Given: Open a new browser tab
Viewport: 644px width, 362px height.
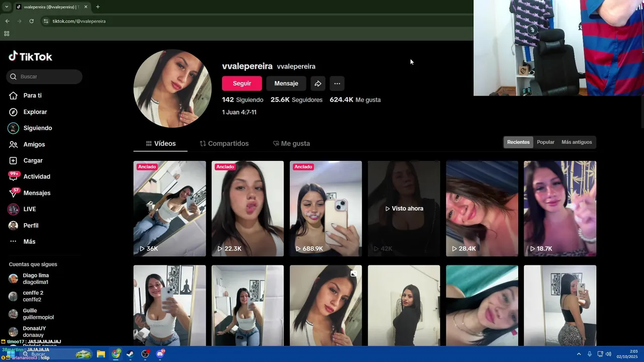Looking at the screenshot, I should point(98,7).
